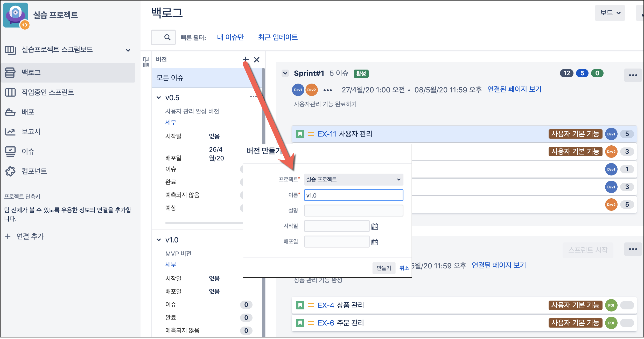Toggle the 내 이슈만 quick filter
This screenshot has width=644, height=339.
click(230, 37)
